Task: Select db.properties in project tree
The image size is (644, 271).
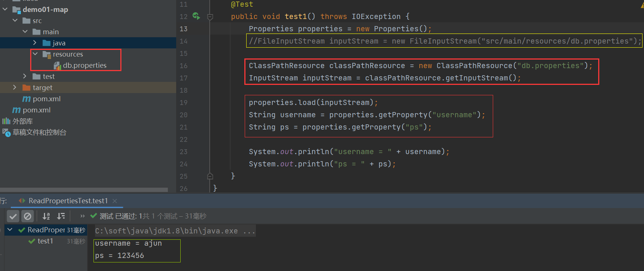Action: [85, 65]
